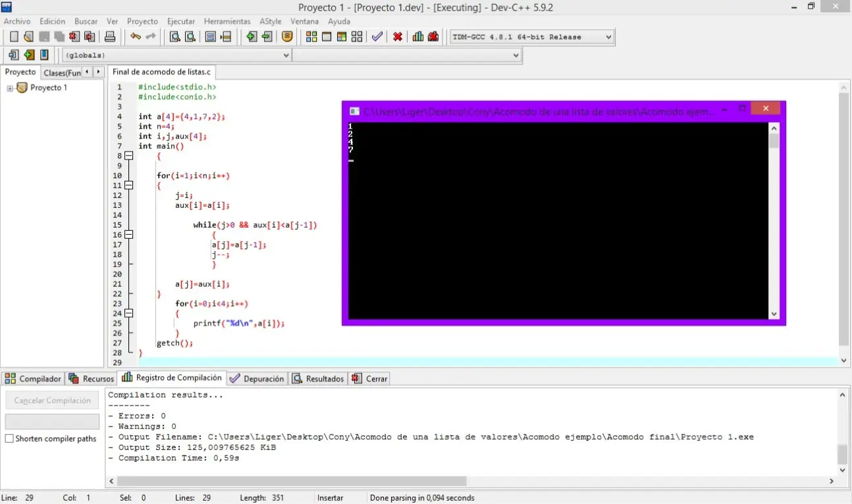Open the TDM-GCC compiler dropdown

point(608,37)
